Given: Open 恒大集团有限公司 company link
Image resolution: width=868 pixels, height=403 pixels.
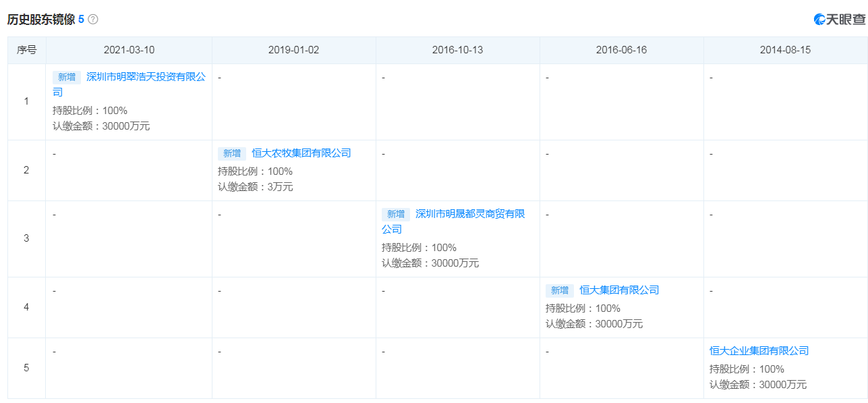Looking at the screenshot, I should click(619, 290).
